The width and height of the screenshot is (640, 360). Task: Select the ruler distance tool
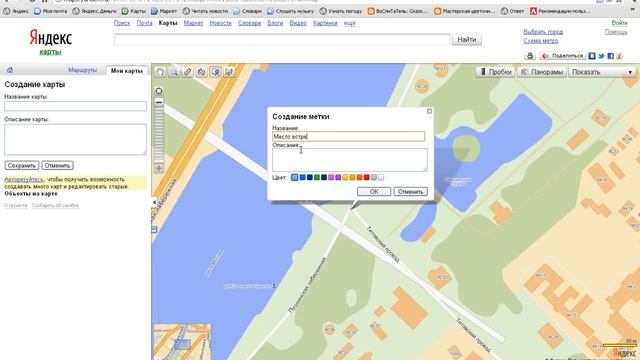188,72
